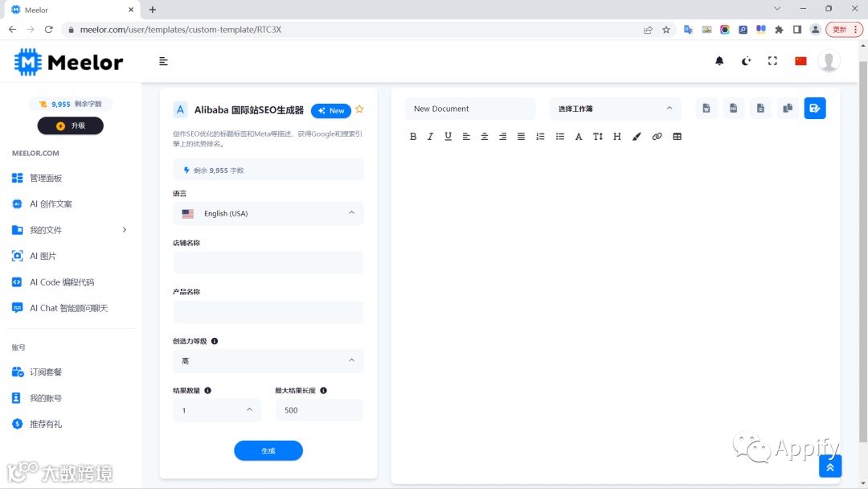Click the 店铺名称 input field

click(x=268, y=262)
